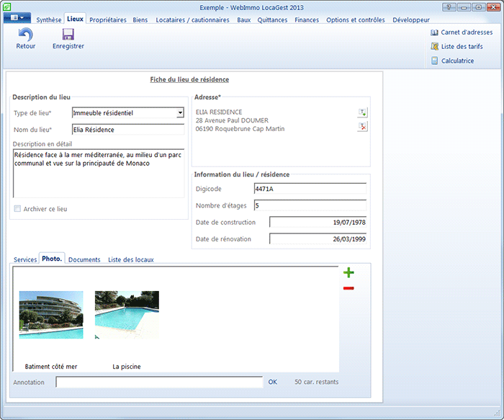Switch to the Services tab
Screen dimensions: 504x420
tap(25, 259)
